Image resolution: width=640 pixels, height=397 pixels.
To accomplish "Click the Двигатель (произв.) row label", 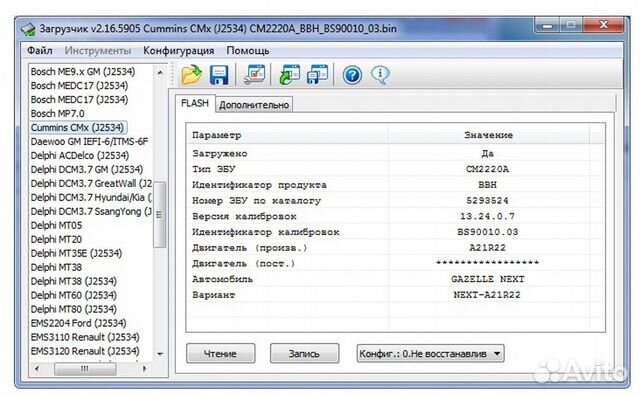I will (x=249, y=248).
